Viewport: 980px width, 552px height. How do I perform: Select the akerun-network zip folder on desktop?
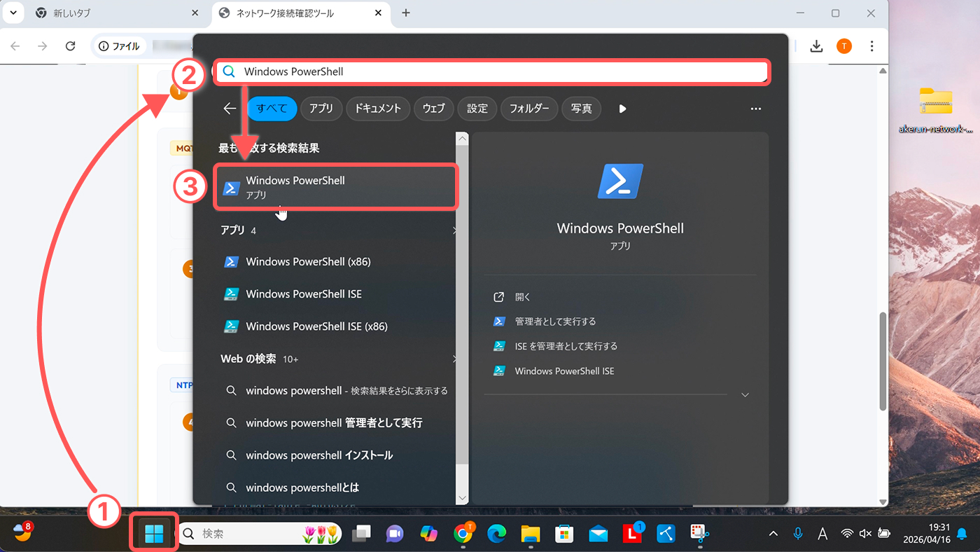click(936, 110)
